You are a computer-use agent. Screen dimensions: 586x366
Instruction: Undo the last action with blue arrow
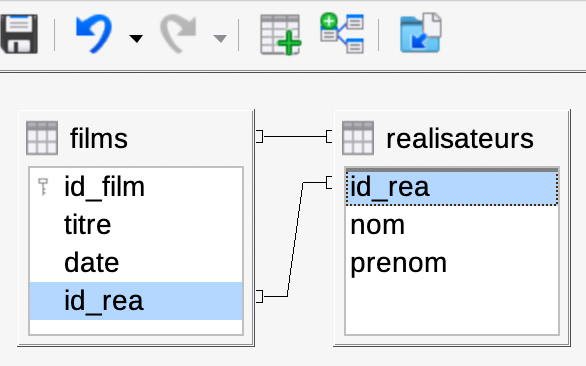pos(94,34)
